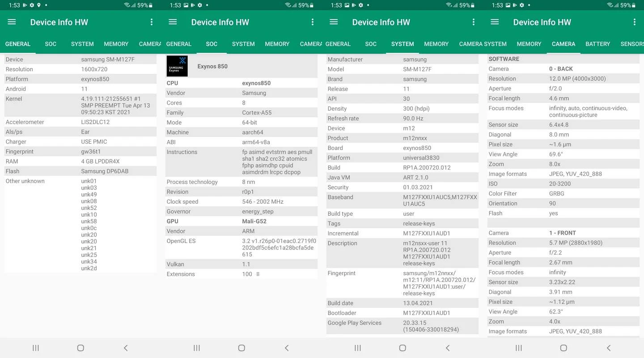Tap the Samsung Exynos 850 chip logo
Image resolution: width=644 pixels, height=358 pixels.
[x=177, y=66]
